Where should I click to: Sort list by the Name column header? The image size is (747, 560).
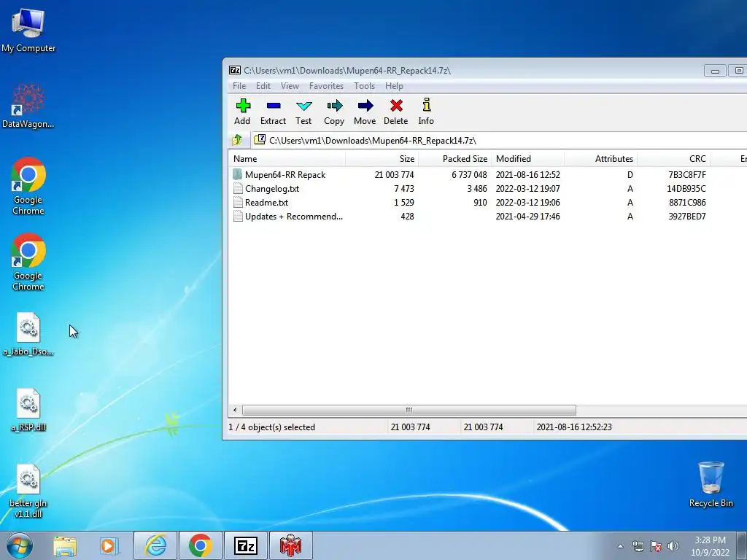287,158
